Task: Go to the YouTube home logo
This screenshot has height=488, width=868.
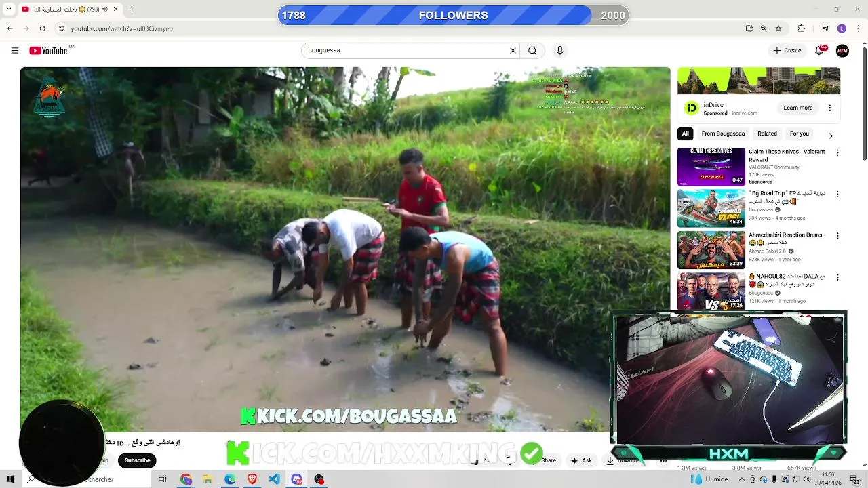Action: [x=49, y=51]
